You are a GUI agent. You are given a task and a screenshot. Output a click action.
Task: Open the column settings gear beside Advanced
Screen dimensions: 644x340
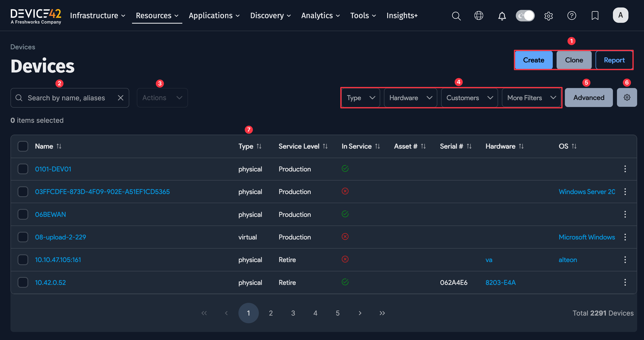pyautogui.click(x=627, y=98)
